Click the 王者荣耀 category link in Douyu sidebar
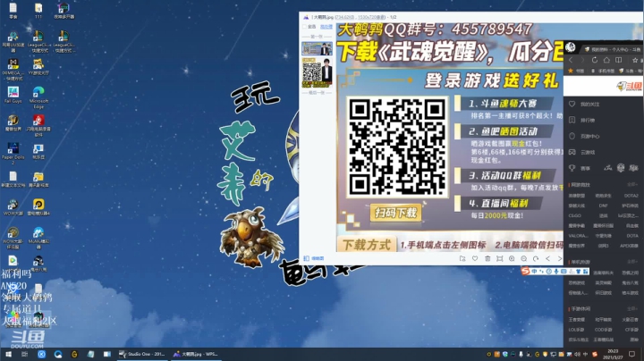644x361 pixels. pyautogui.click(x=576, y=320)
